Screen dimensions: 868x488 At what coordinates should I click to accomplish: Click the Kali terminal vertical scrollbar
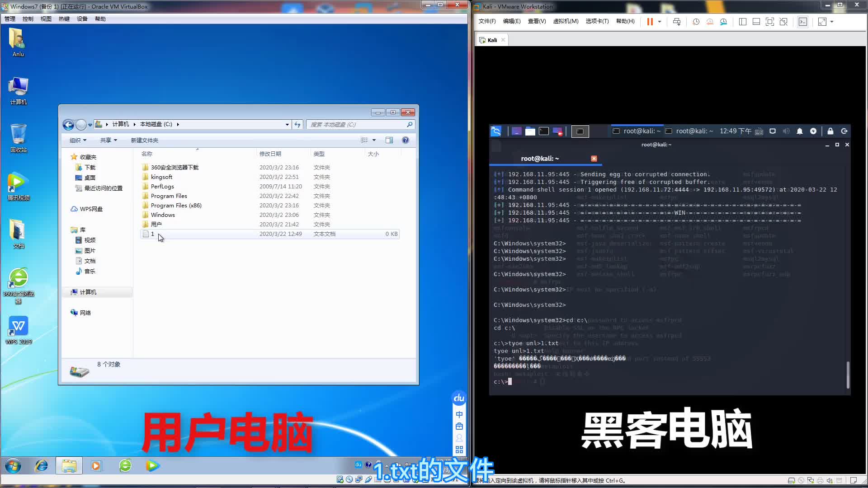coord(848,375)
